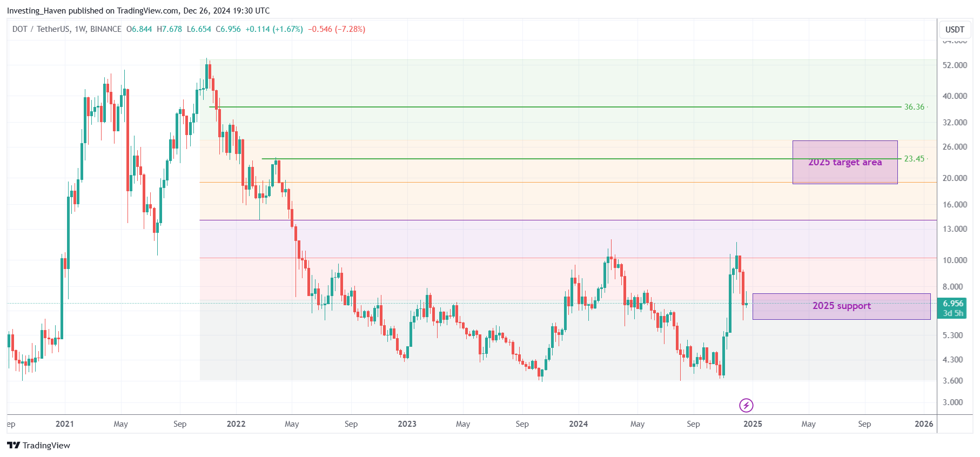Screen dimensions: 980x457
Task: Click the open value O6.844
Action: 139,29
